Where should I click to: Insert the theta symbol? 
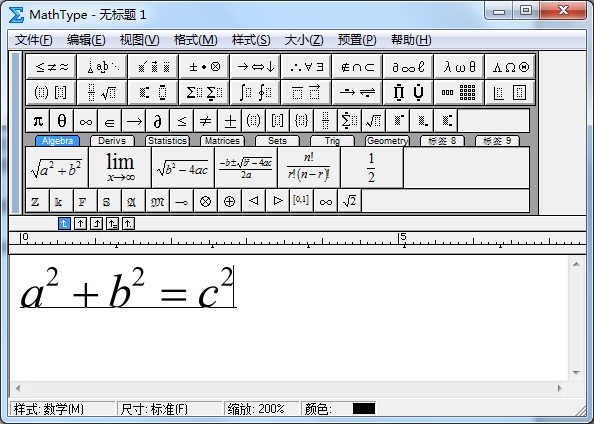(x=62, y=121)
